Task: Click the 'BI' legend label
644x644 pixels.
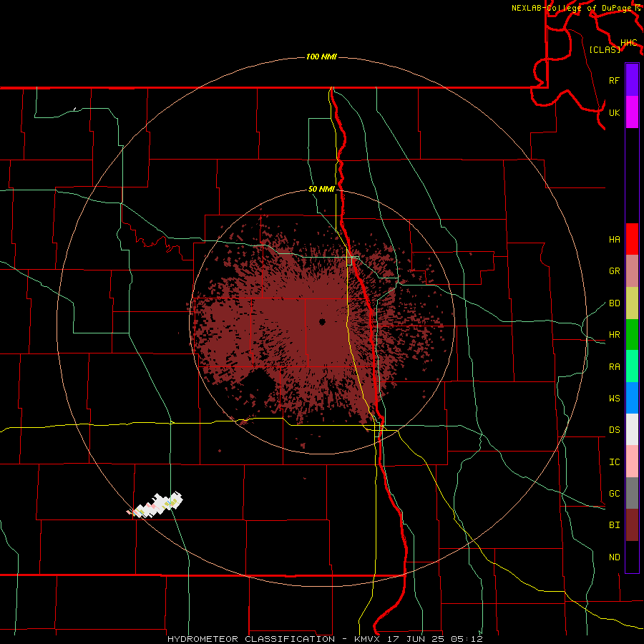Action: point(614,525)
